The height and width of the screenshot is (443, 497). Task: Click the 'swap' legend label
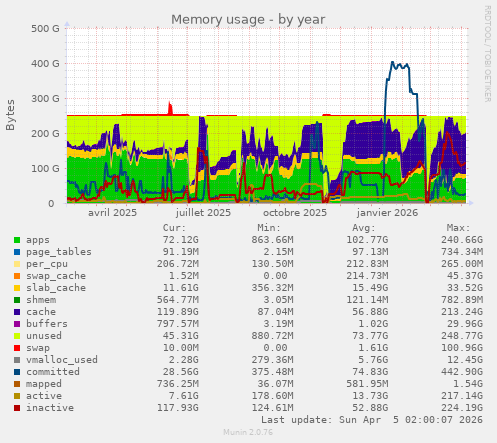click(x=38, y=348)
